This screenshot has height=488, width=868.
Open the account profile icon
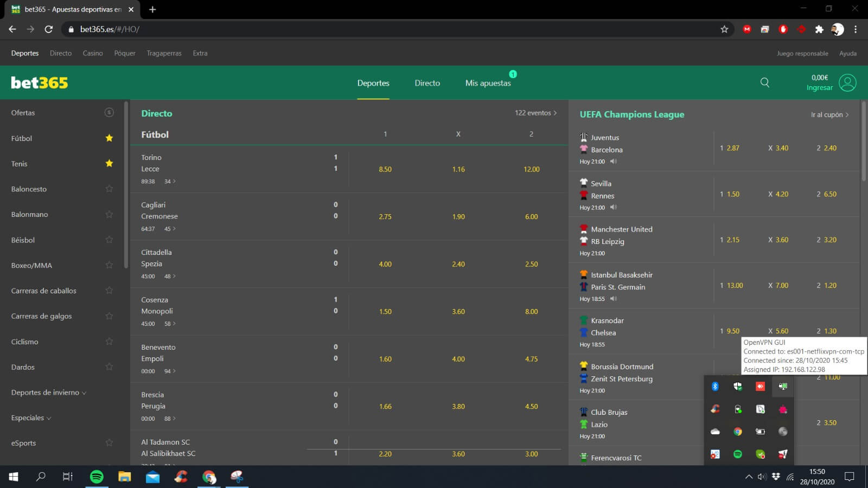847,82
